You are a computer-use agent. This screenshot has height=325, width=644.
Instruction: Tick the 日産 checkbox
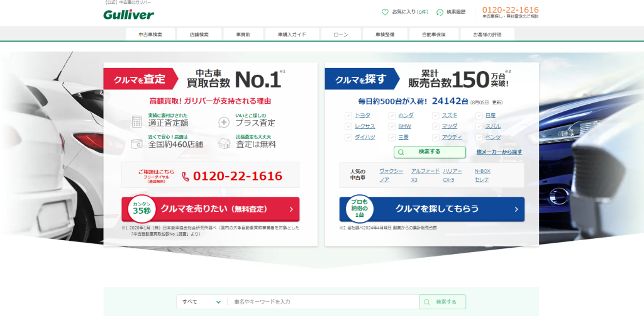click(x=479, y=116)
